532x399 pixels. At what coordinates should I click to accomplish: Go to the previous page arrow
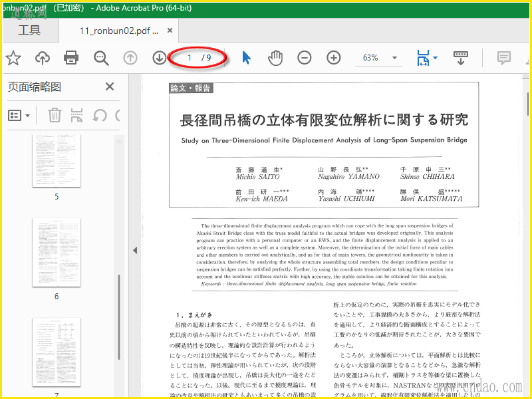pos(130,58)
